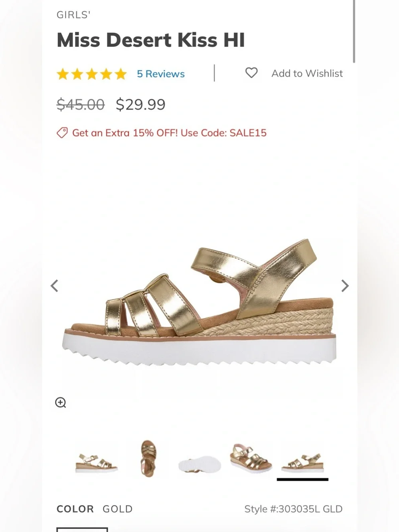Click the zoom magnifier icon
Screen dimensions: 399x532
tap(61, 403)
